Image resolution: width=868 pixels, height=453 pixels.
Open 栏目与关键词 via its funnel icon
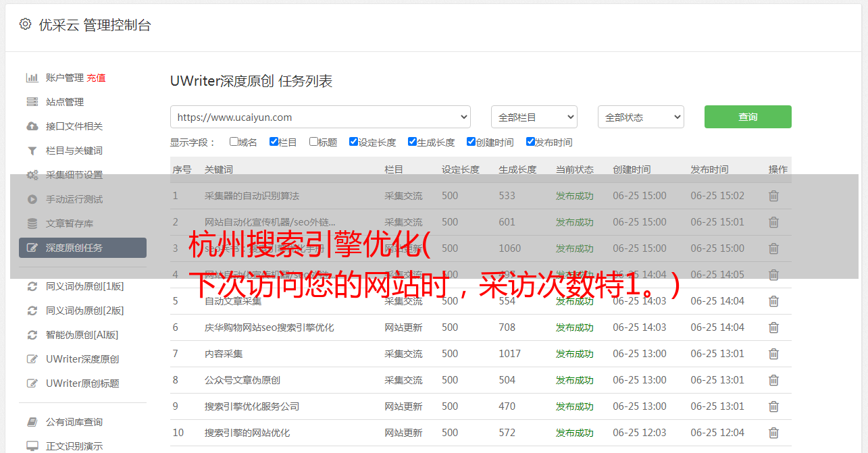tap(32, 151)
